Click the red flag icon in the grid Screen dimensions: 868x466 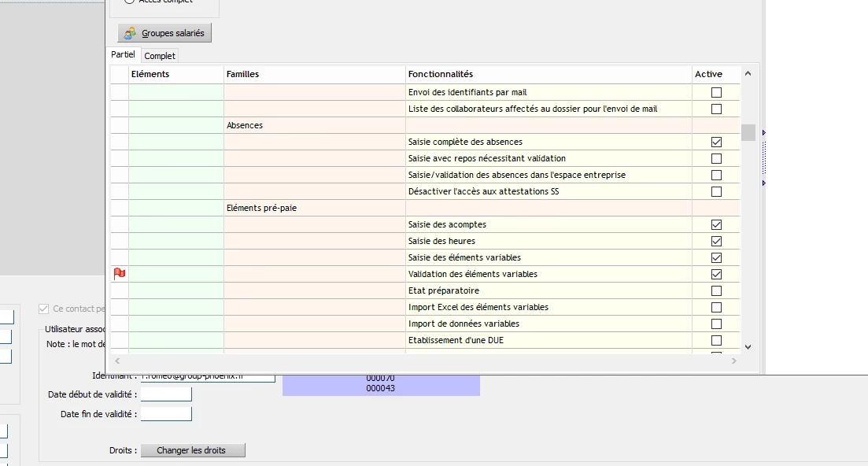[120, 274]
